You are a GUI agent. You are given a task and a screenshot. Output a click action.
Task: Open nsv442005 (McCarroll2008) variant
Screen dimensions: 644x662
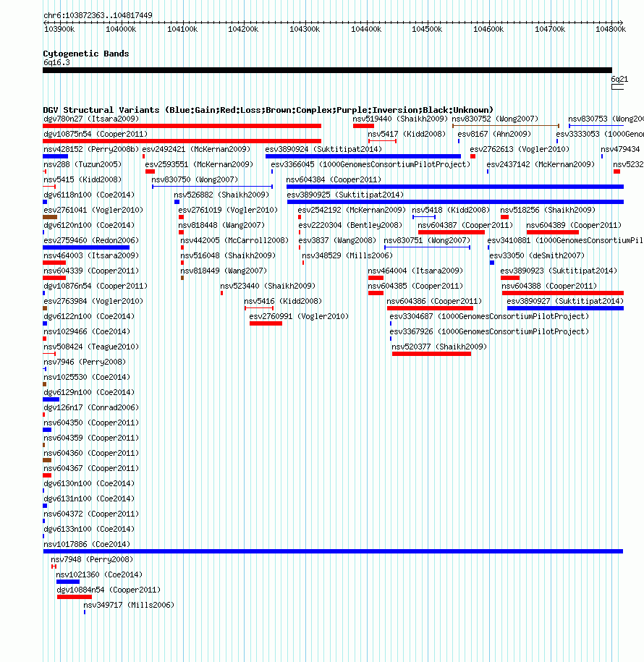[234, 241]
